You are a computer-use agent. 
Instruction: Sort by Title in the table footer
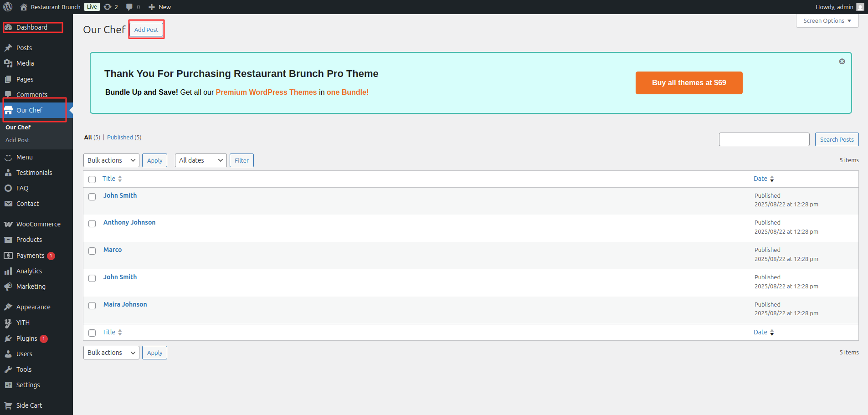point(112,332)
